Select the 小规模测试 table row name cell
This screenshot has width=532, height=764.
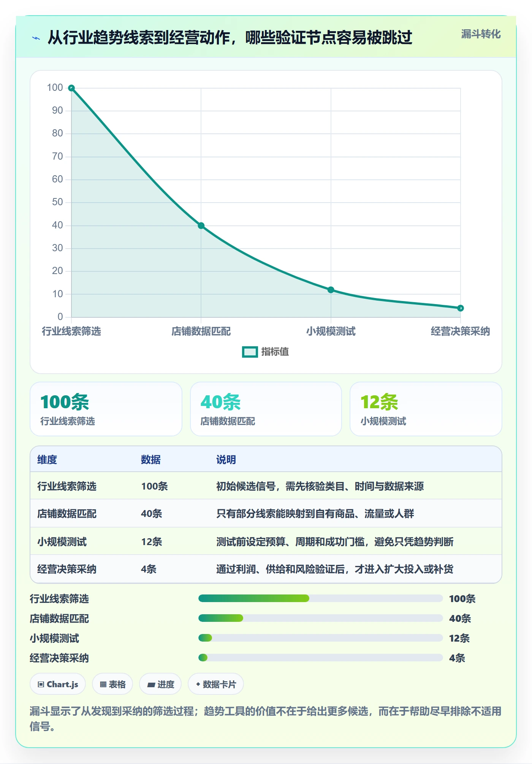(x=62, y=542)
